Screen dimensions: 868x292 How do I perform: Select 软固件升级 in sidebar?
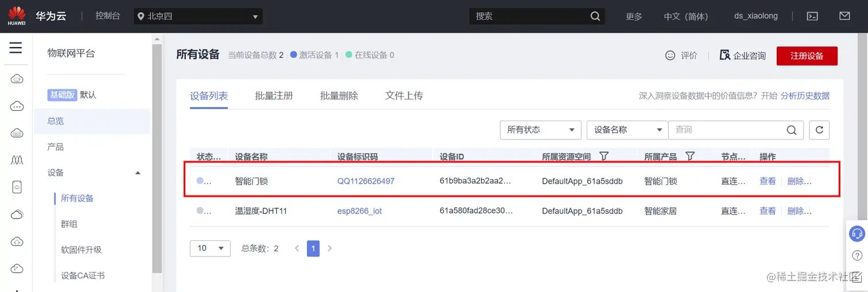pyautogui.click(x=81, y=250)
